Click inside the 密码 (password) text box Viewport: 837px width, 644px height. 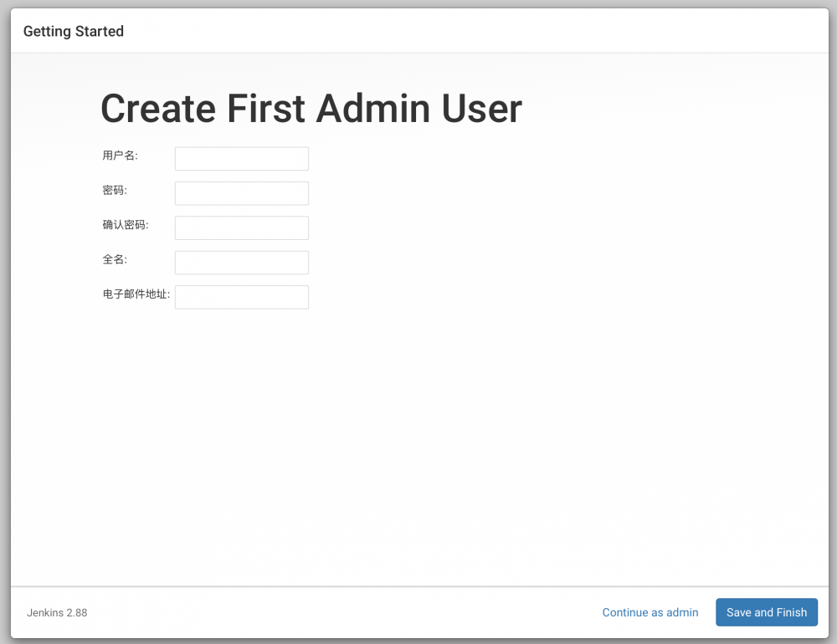(x=241, y=193)
